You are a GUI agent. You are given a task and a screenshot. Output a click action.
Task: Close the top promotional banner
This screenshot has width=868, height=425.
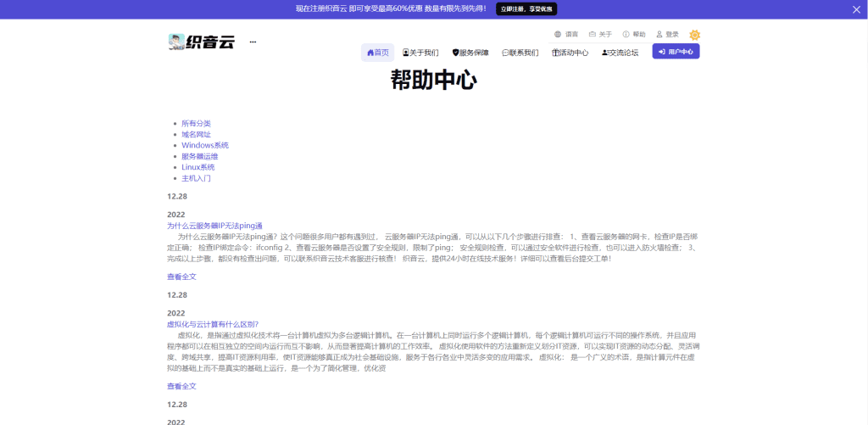[x=856, y=9]
